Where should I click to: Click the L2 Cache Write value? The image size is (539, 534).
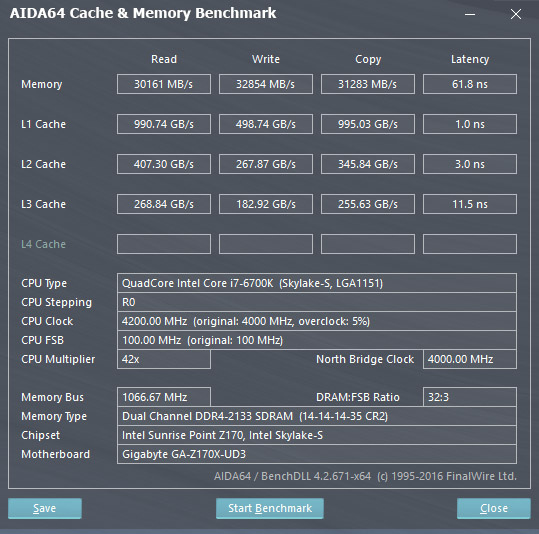point(266,164)
